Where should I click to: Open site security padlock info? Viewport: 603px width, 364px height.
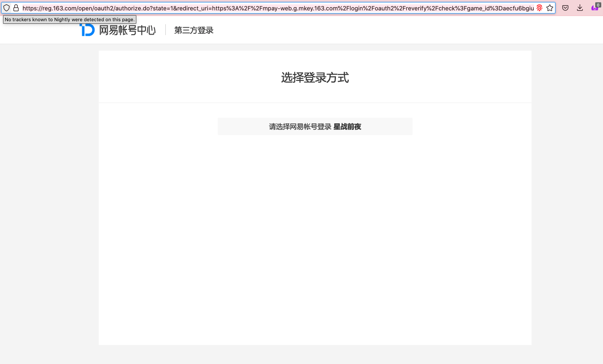[x=16, y=8]
